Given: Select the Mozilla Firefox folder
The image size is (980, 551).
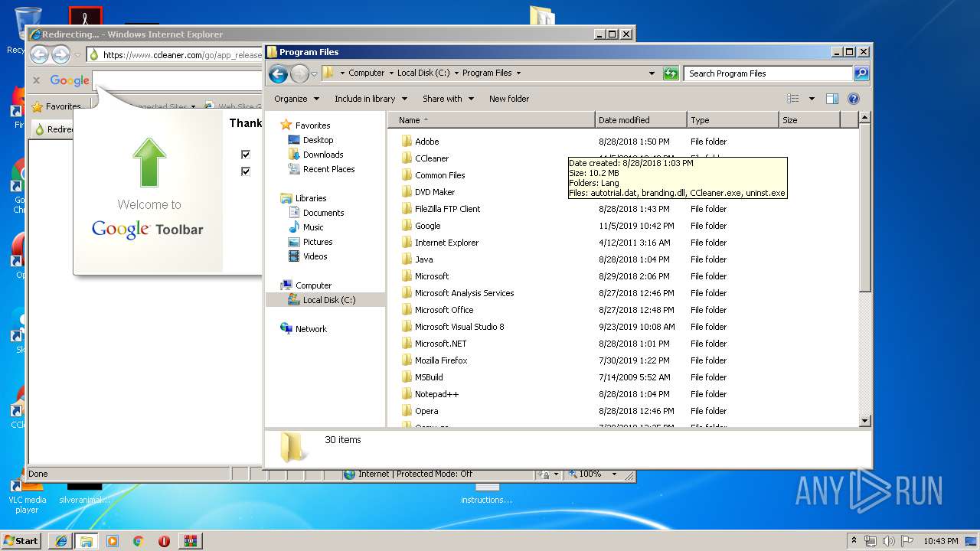Looking at the screenshot, I should pos(441,360).
